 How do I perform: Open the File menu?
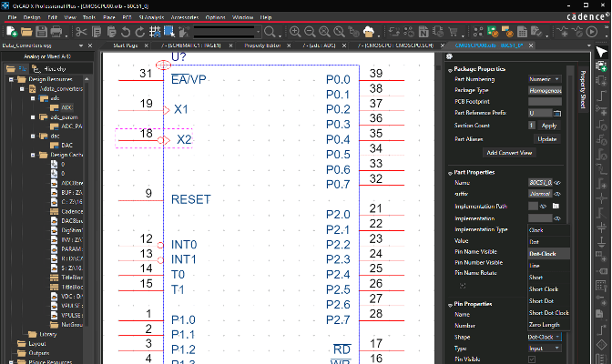pos(12,17)
